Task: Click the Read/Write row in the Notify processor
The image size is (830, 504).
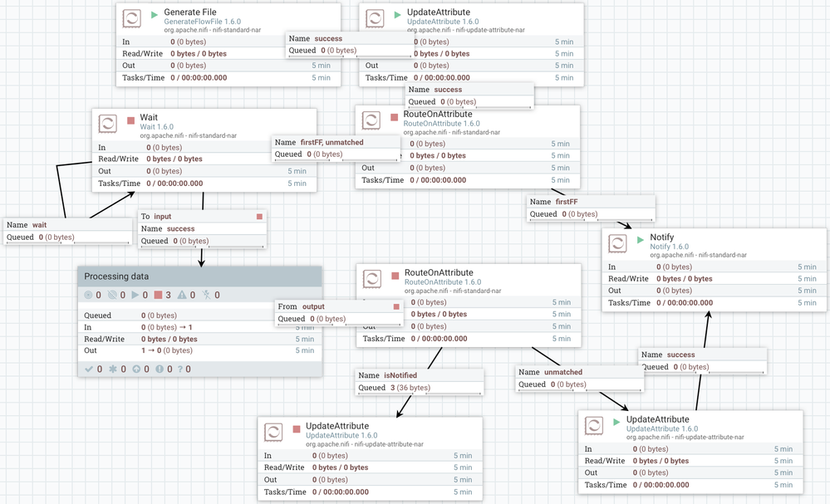Action: coord(714,279)
